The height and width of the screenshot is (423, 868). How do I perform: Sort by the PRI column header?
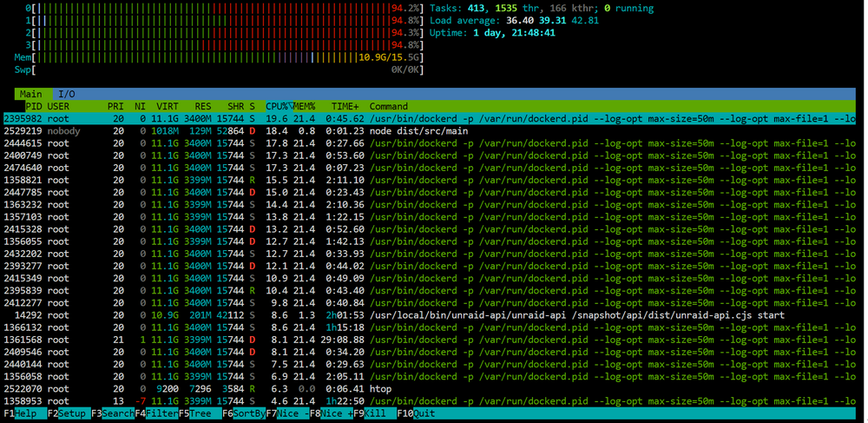click(x=115, y=106)
